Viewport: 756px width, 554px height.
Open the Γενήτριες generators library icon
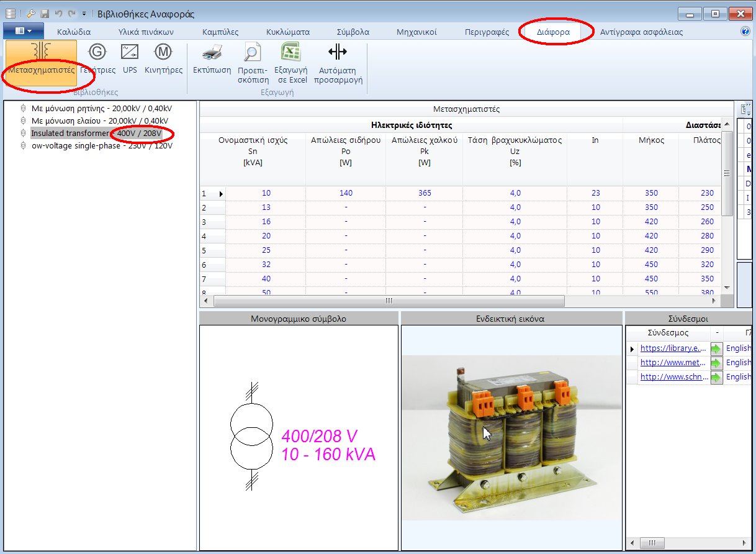coord(97,59)
